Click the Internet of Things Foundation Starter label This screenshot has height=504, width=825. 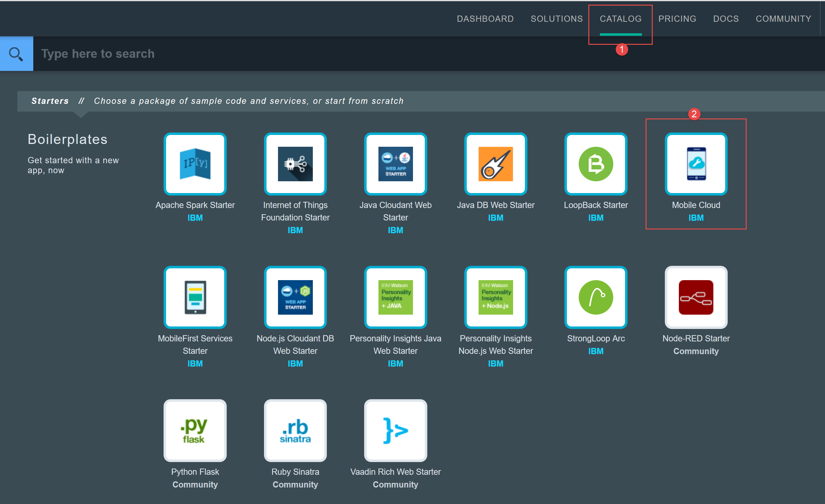point(295,211)
